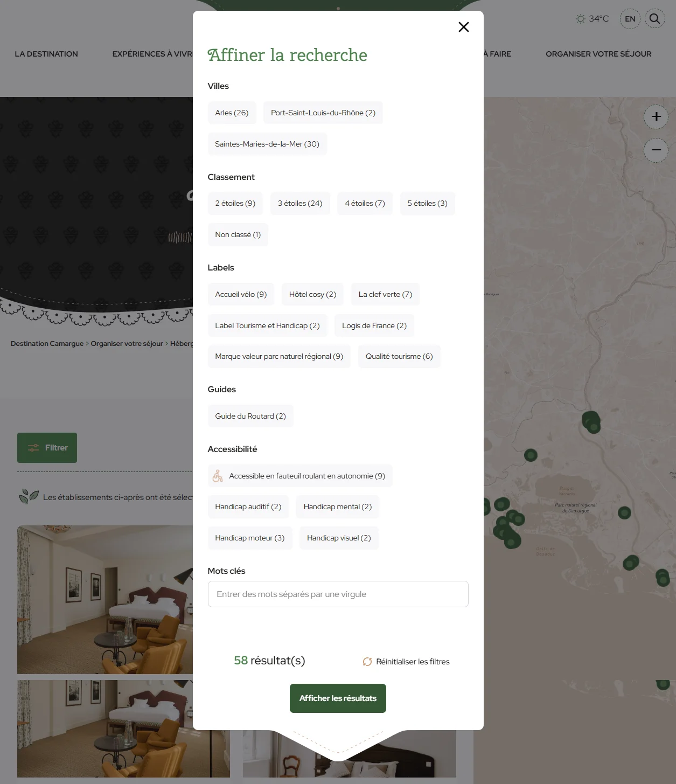
Task: Toggle Label Tourisme et Handicap (2)
Action: (267, 325)
